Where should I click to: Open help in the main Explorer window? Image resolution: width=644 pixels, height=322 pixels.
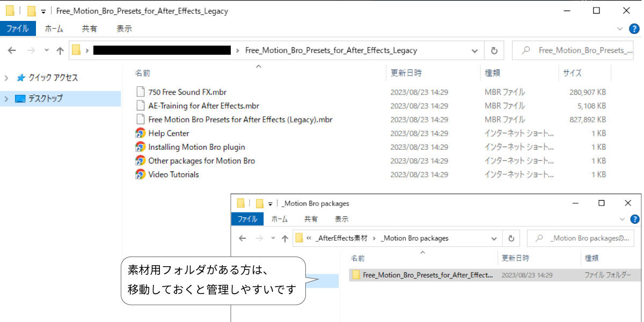635,28
